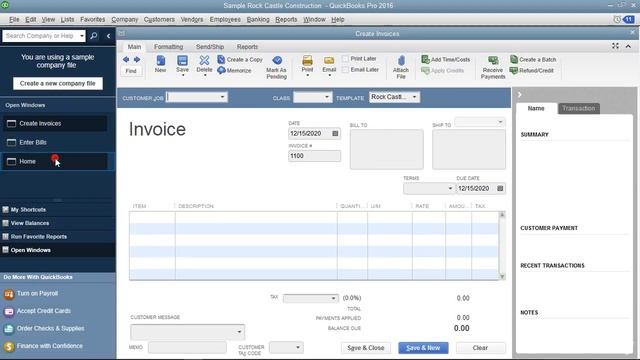Open the Class dropdown
640x360 pixels.
327,97
